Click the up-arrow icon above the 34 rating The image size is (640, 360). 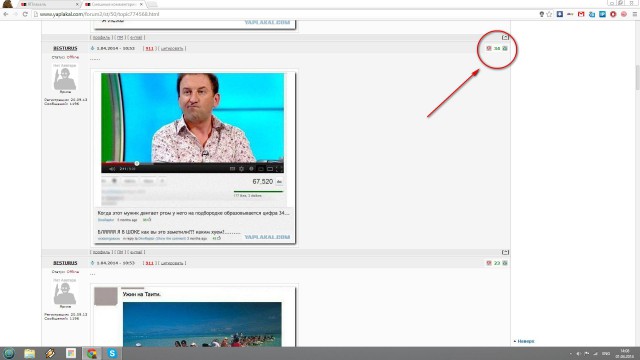[x=505, y=37]
